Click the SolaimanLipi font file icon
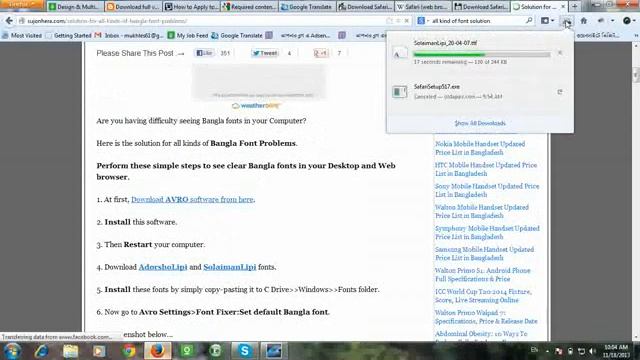 pyautogui.click(x=400, y=53)
